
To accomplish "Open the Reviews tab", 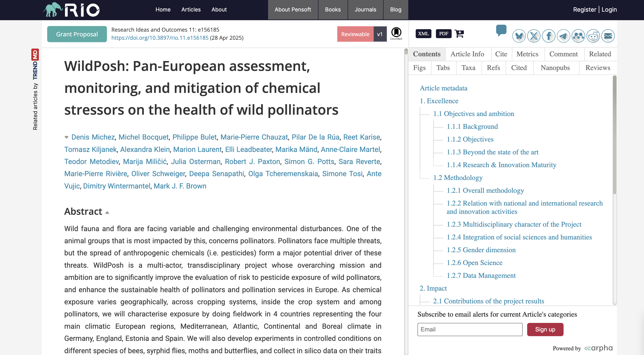I will [x=597, y=68].
